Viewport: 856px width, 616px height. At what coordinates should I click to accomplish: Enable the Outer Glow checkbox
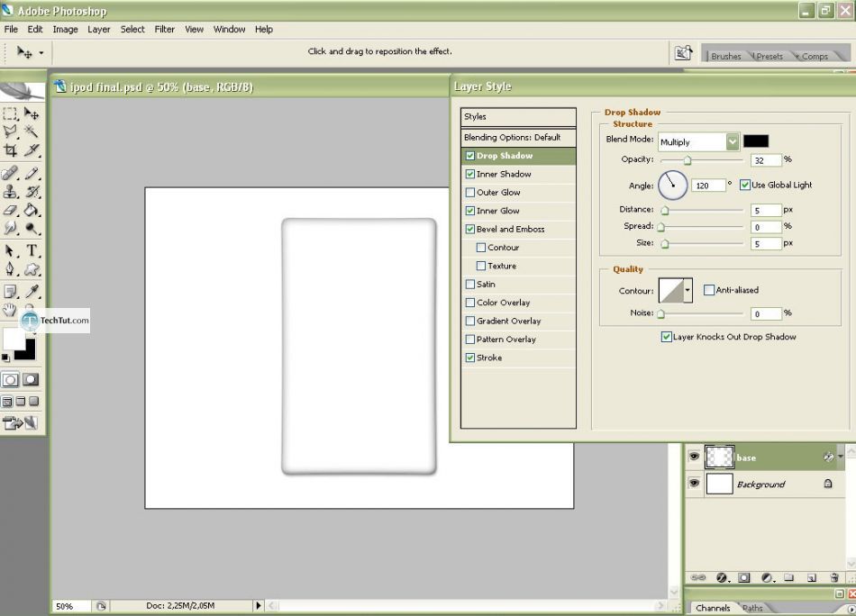click(x=470, y=192)
